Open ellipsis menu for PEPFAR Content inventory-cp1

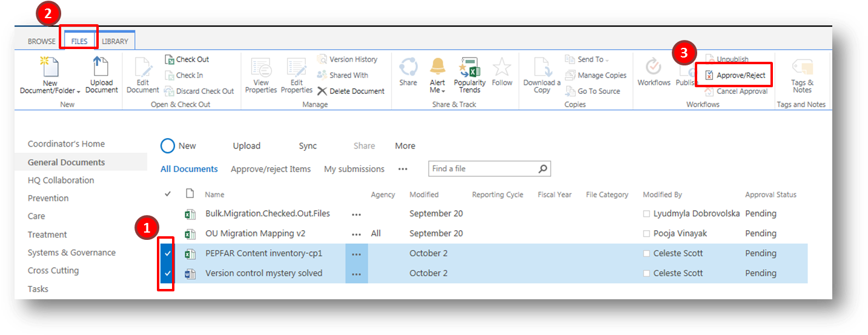[356, 254]
